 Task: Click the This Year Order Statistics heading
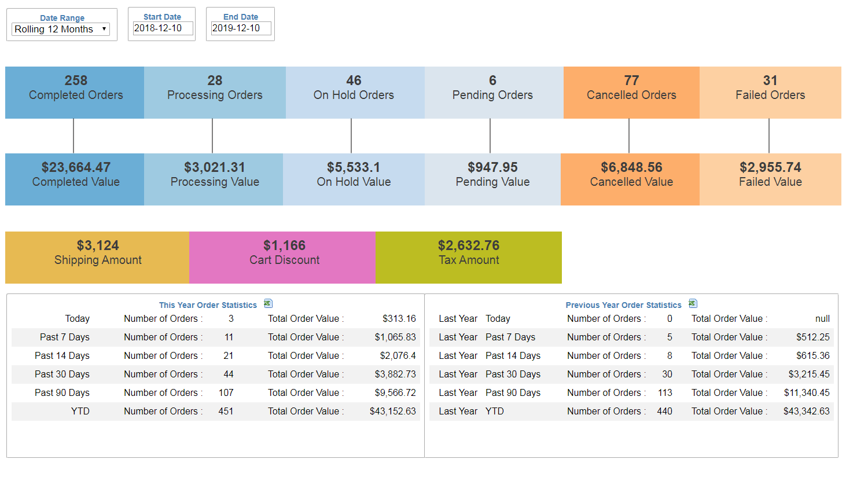pyautogui.click(x=208, y=305)
